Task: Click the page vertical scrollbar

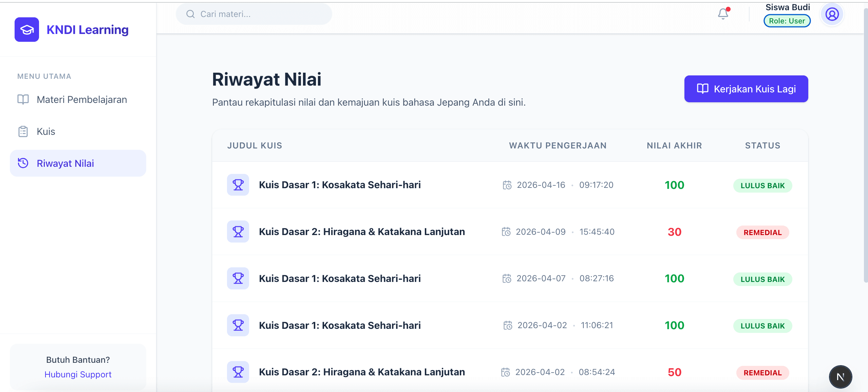Action: click(x=866, y=146)
